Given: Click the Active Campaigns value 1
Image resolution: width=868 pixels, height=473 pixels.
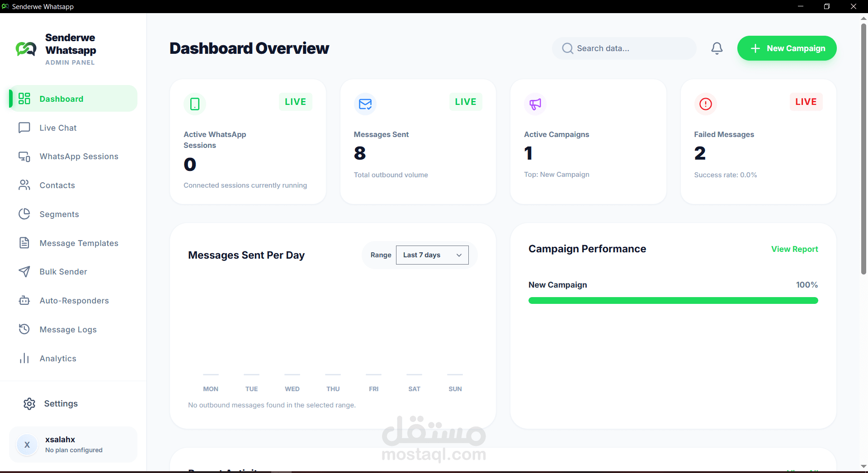Looking at the screenshot, I should pyautogui.click(x=528, y=153).
